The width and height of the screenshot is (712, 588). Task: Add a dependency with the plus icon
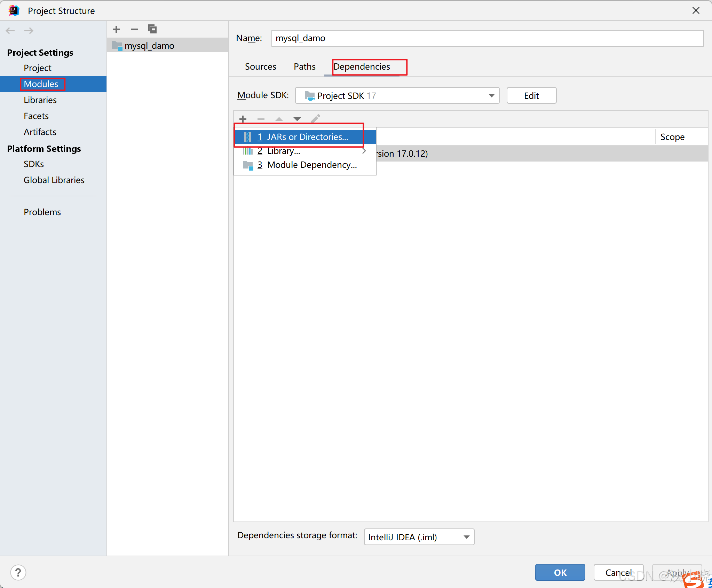pos(243,119)
